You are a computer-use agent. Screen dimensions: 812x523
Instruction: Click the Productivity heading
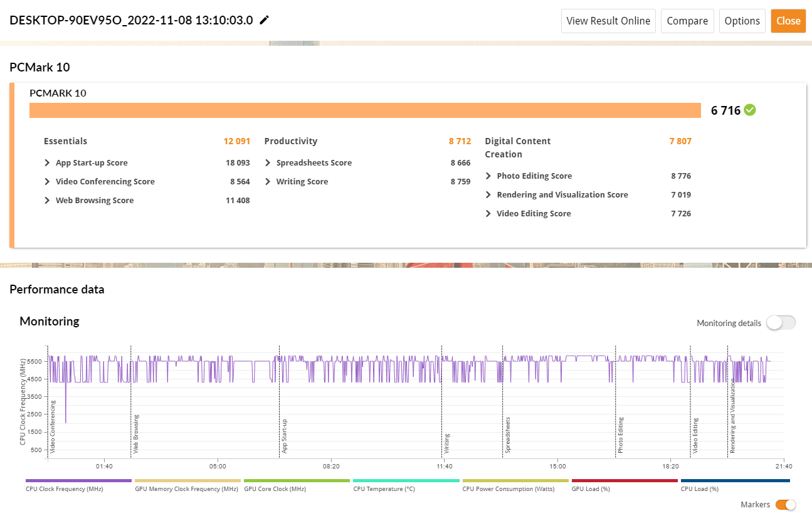tap(291, 141)
